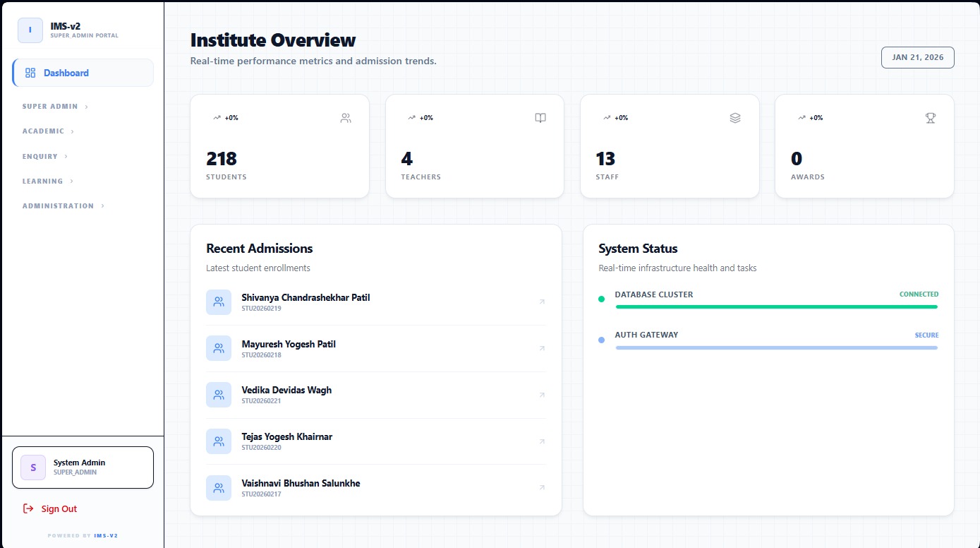
Task: Click the Dashboard grid icon in the sidebar
Action: point(30,72)
